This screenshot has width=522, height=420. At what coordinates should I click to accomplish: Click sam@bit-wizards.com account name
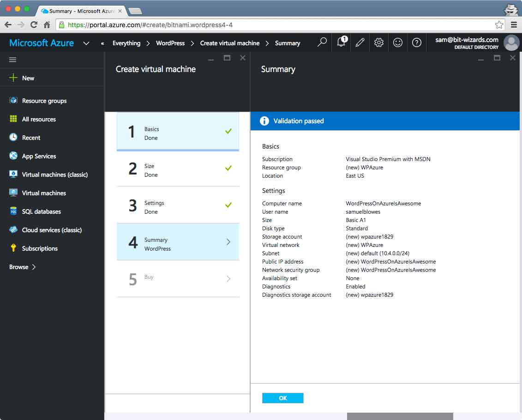click(x=467, y=40)
